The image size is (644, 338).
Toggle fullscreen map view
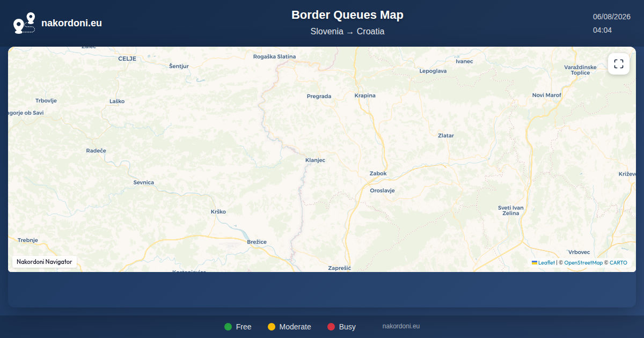click(619, 64)
